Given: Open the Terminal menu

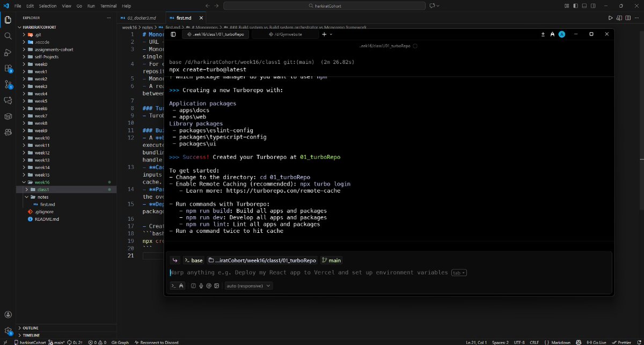Looking at the screenshot, I should point(108,5).
